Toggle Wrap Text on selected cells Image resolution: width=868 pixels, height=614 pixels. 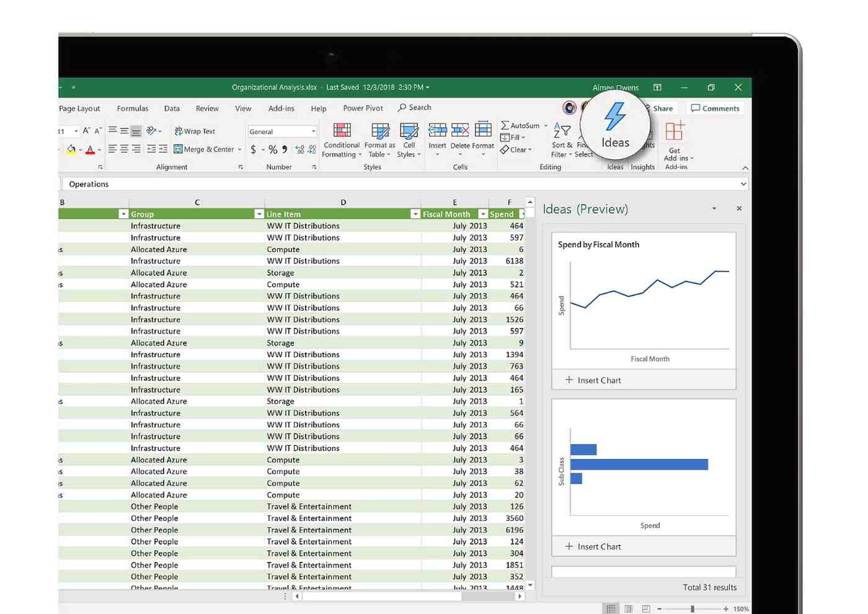point(195,131)
